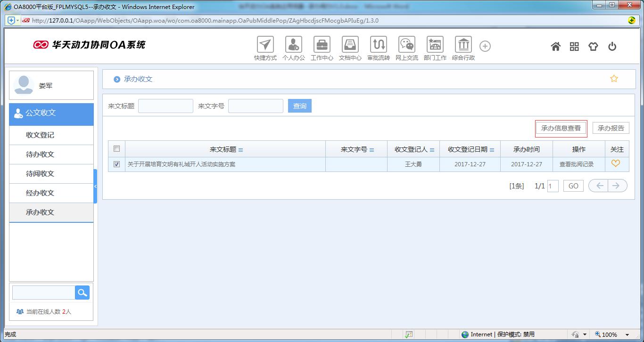Open the 收文登记日期 column sort menu

click(492, 149)
